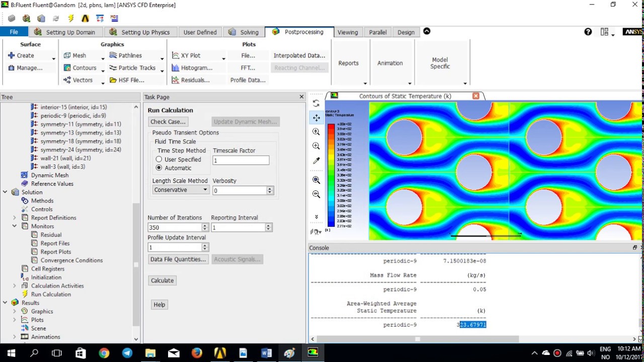
Task: Expand the Graphics node under Results
Action: click(x=15, y=311)
